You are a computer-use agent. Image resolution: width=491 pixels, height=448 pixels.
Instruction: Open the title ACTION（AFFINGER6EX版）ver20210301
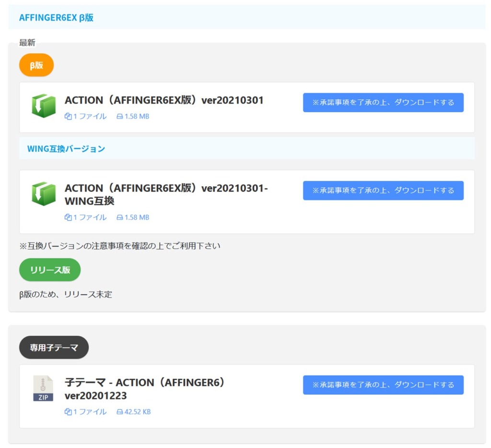164,100
